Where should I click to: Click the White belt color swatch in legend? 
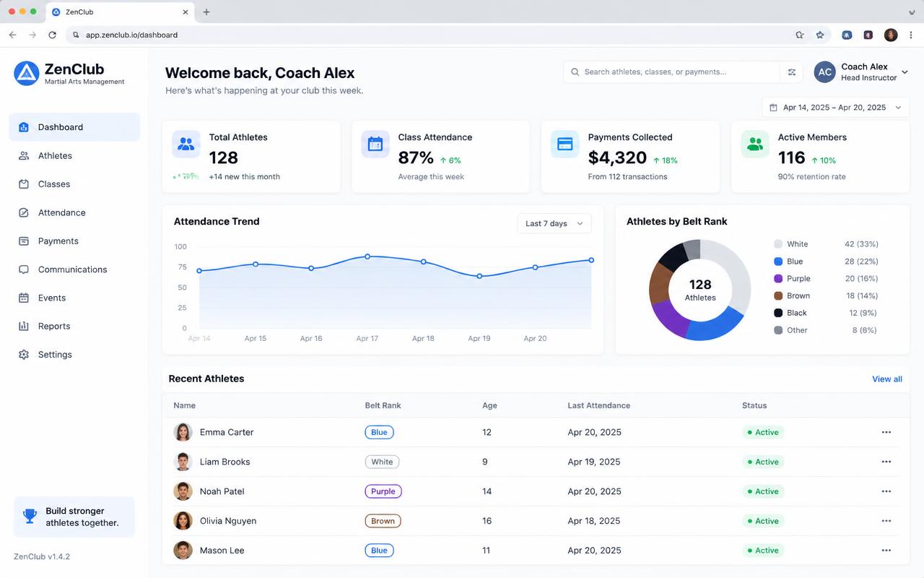click(778, 244)
